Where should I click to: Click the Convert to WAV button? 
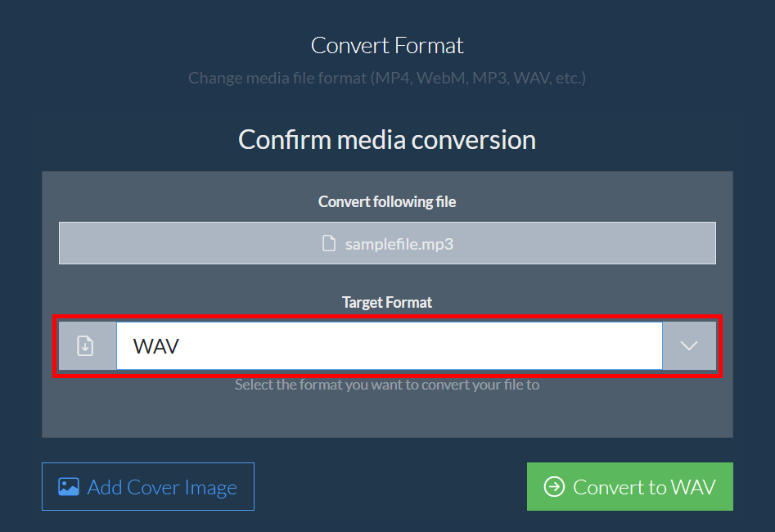(629, 486)
